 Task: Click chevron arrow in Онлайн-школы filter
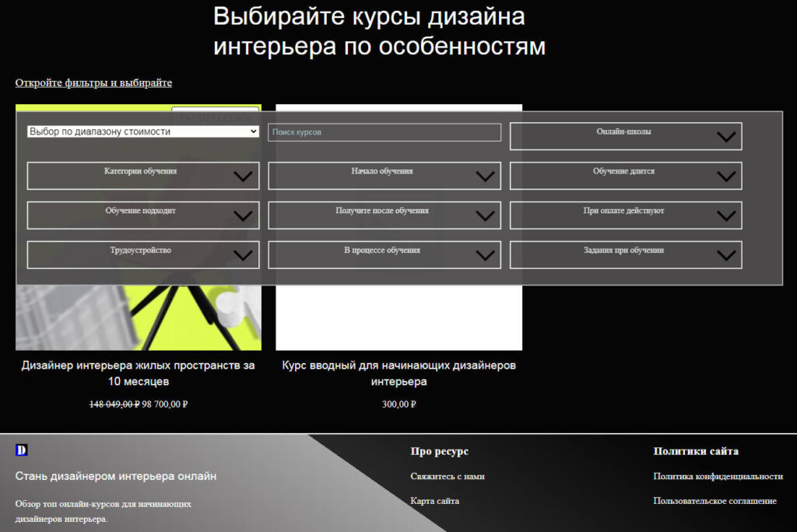[x=725, y=137]
